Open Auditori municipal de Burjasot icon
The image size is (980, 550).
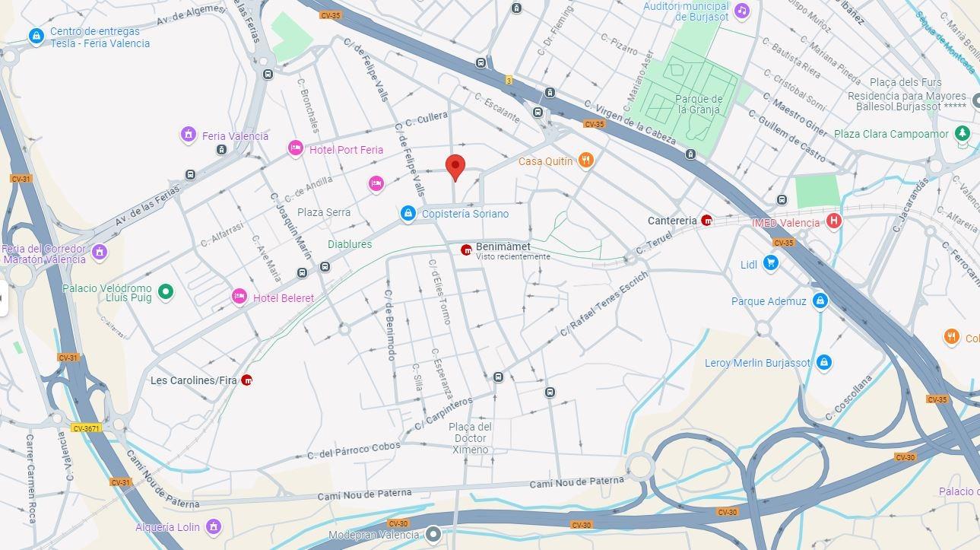pos(742,11)
